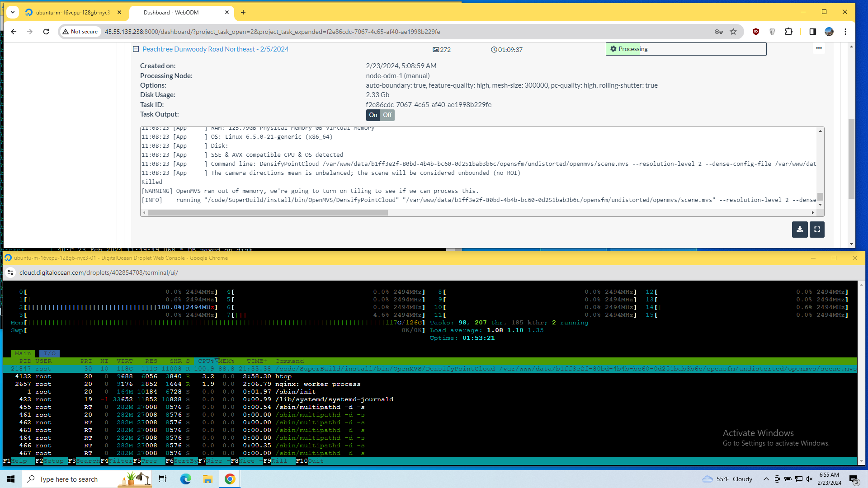Collapse the Peachtree Dunwoody Road task expander

pyautogui.click(x=136, y=49)
